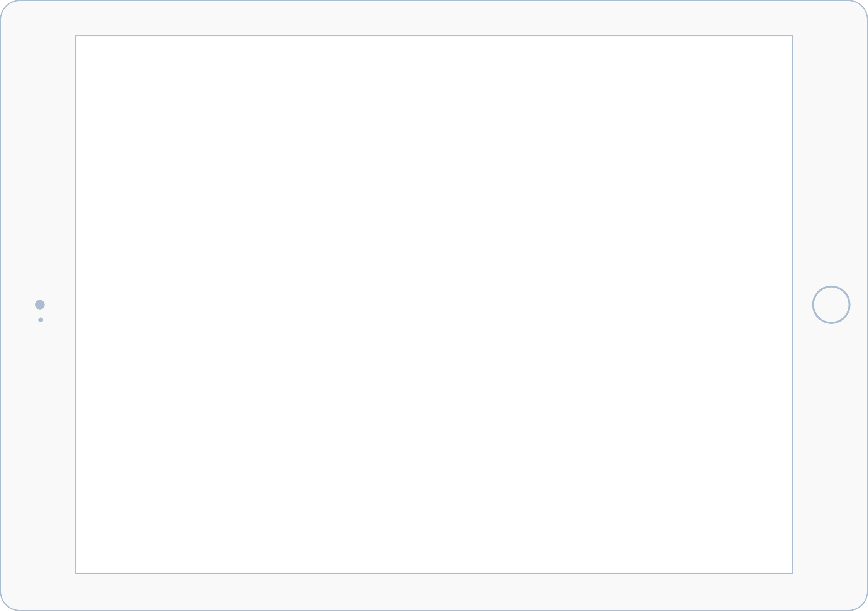Click bezel between screen and home button
Image resolution: width=868 pixels, height=611 pixels.
point(802,305)
